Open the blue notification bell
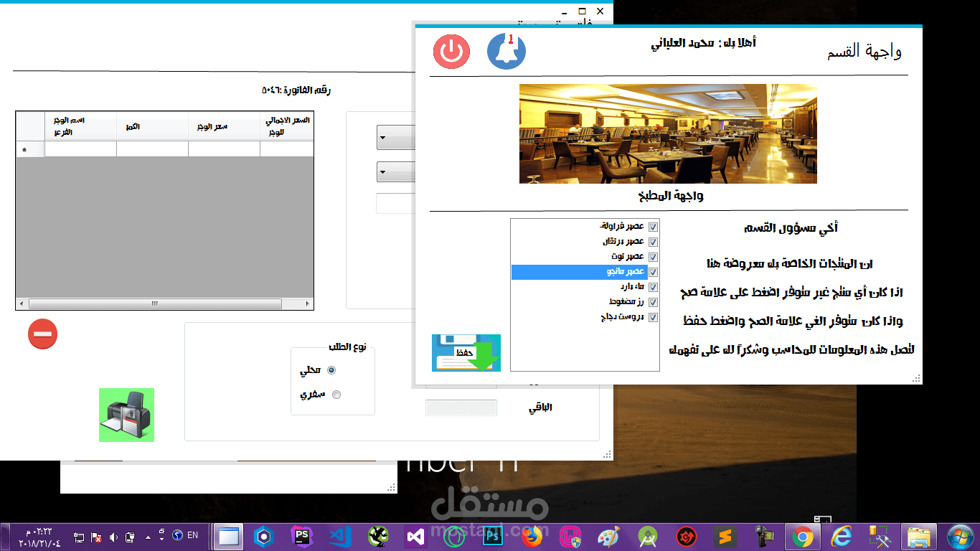The width and height of the screenshot is (980, 551). coord(507,51)
